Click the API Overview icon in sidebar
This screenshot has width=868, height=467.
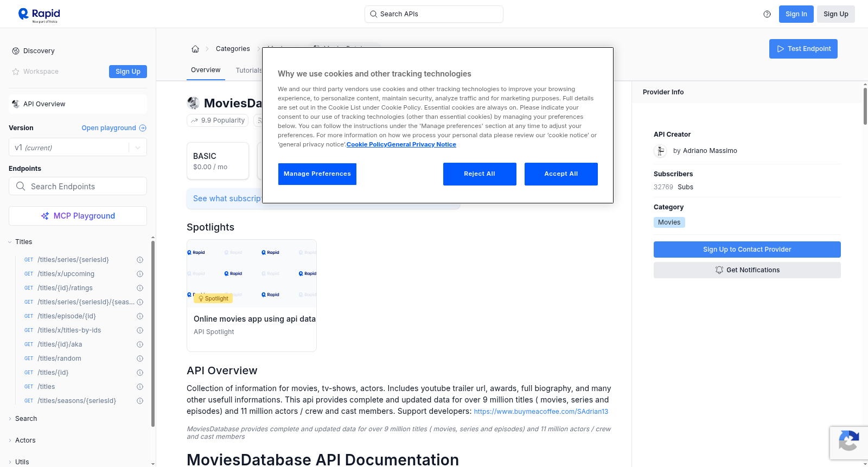tap(16, 104)
